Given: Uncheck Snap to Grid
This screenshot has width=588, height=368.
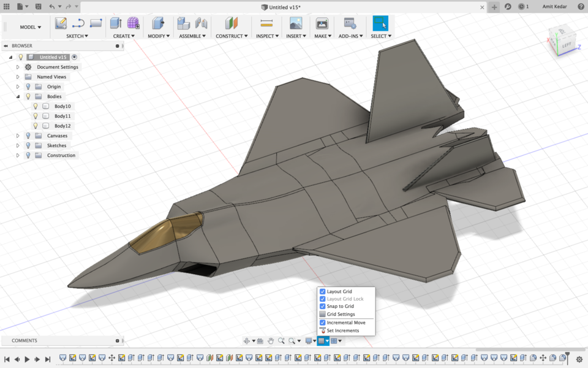Looking at the screenshot, I should click(x=323, y=307).
